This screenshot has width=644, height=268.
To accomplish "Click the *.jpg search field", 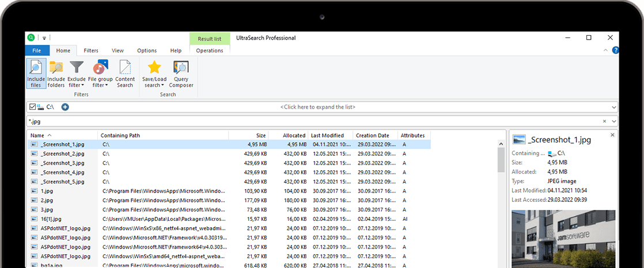I will (314, 121).
